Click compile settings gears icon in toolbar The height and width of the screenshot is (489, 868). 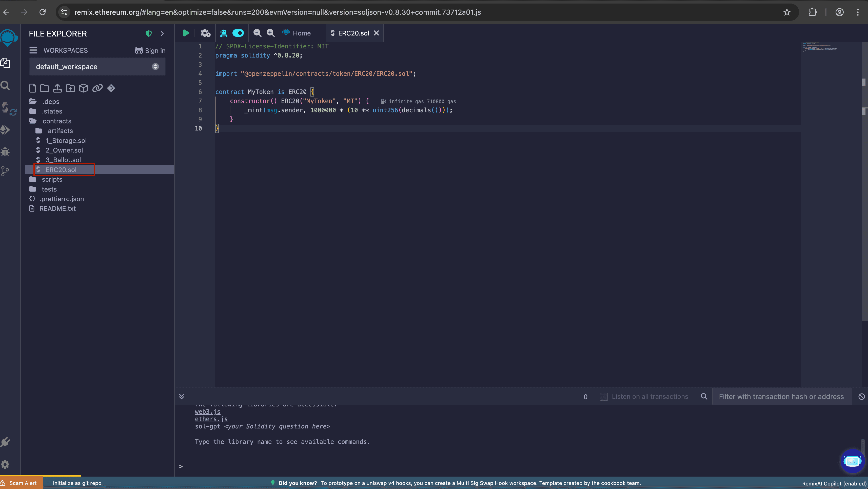coord(206,33)
